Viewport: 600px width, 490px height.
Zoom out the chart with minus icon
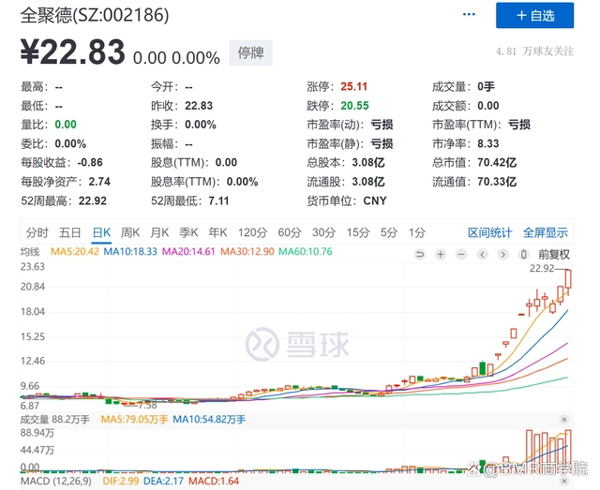click(x=461, y=254)
